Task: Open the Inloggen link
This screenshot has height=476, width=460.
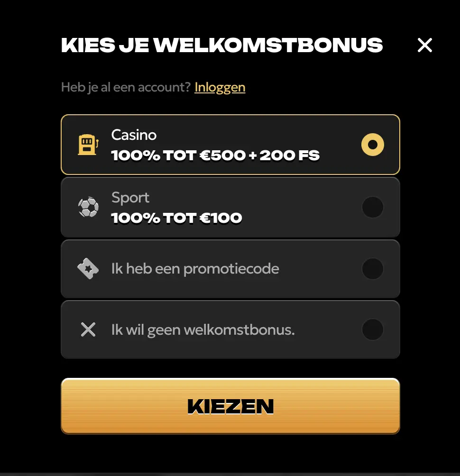Action: 220,87
